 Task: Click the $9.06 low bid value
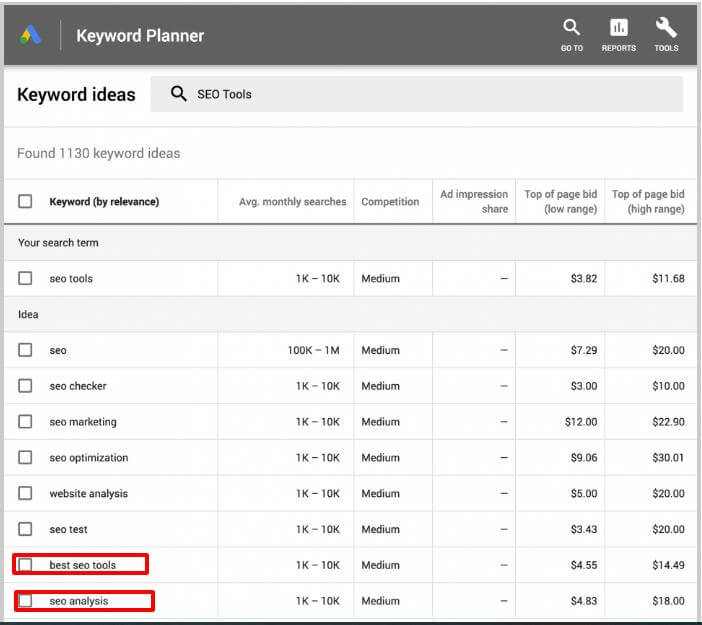(584, 458)
